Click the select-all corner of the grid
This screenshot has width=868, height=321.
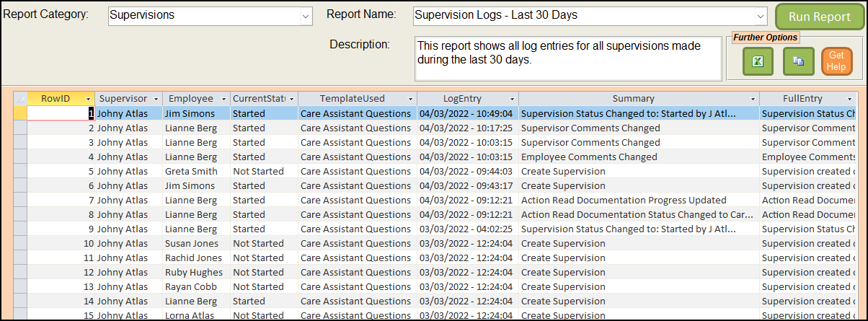coord(20,98)
